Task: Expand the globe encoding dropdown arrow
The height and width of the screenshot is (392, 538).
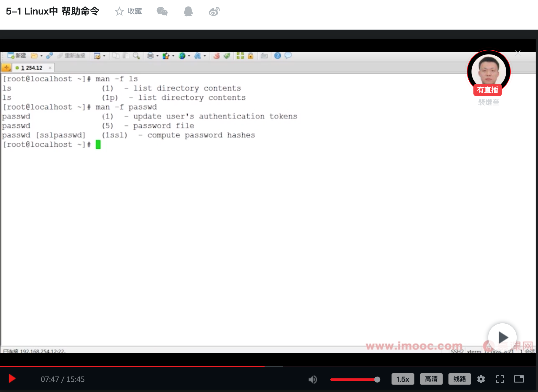Action: [x=189, y=56]
